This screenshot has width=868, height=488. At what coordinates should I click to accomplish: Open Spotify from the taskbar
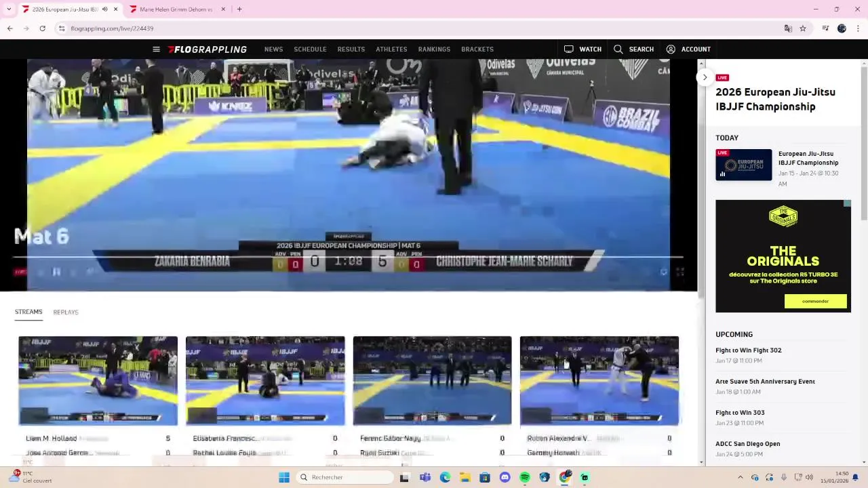pyautogui.click(x=525, y=477)
